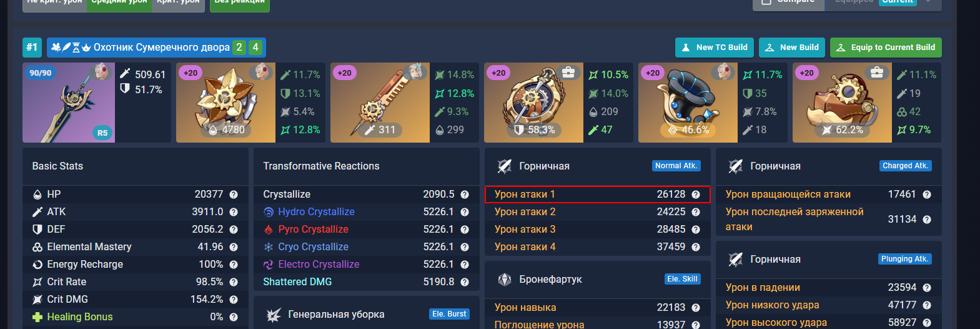The width and height of the screenshot is (980, 329).
Task: Click help icon for Hydro Crystallize row
Action: 465,212
